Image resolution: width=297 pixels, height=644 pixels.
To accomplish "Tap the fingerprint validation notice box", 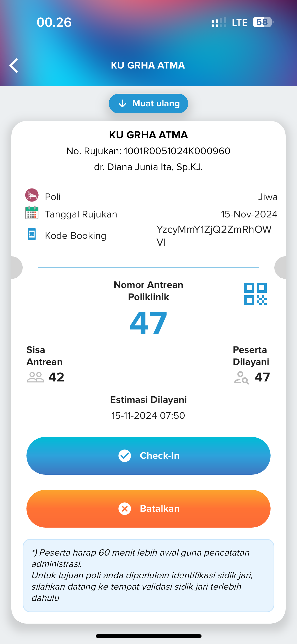I will tap(148, 575).
